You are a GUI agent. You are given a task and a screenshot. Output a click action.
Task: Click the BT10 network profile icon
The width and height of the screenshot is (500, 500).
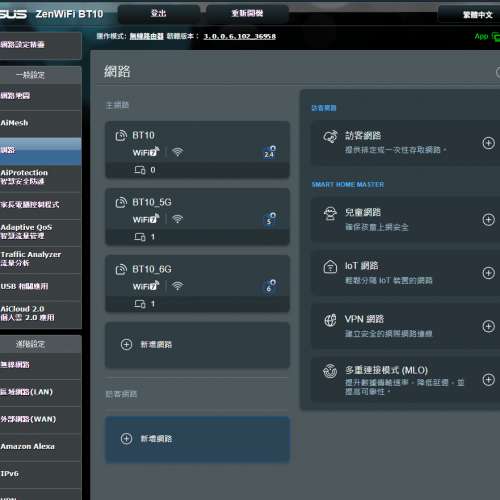[x=121, y=136]
